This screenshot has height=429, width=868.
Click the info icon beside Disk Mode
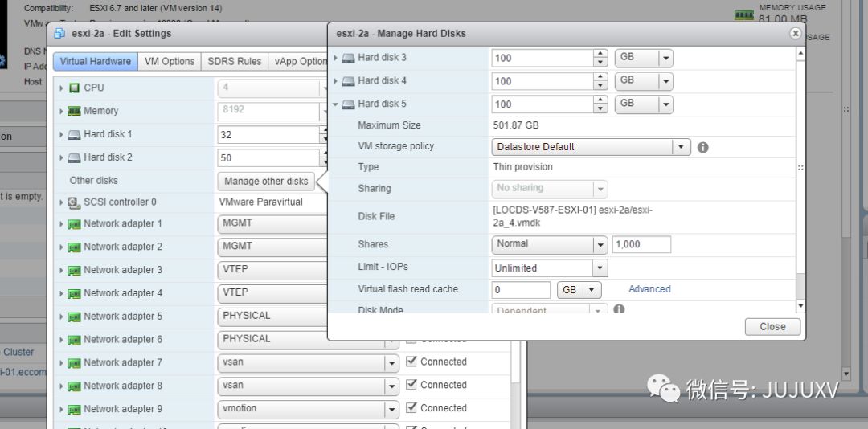[619, 308]
